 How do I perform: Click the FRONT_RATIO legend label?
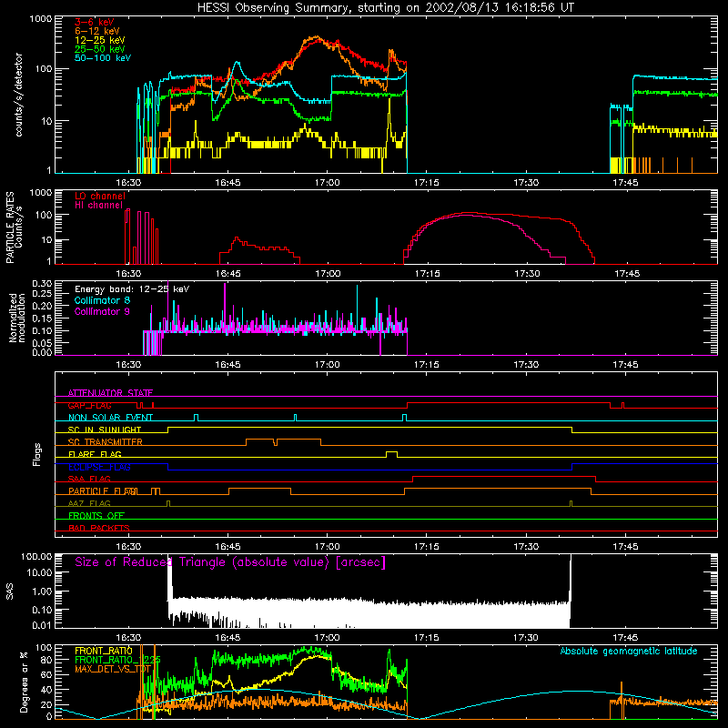(x=104, y=651)
